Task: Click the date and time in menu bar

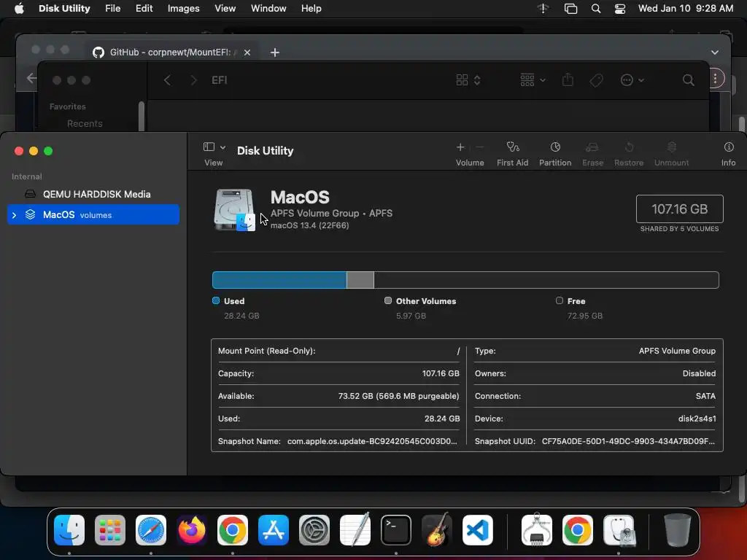Action: click(686, 9)
